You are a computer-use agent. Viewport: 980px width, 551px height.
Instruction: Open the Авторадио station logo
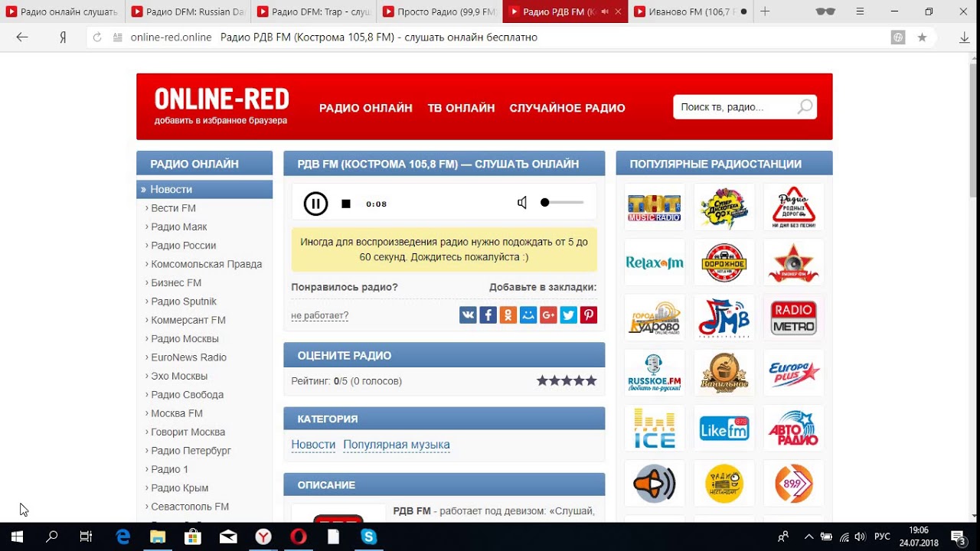tap(793, 429)
